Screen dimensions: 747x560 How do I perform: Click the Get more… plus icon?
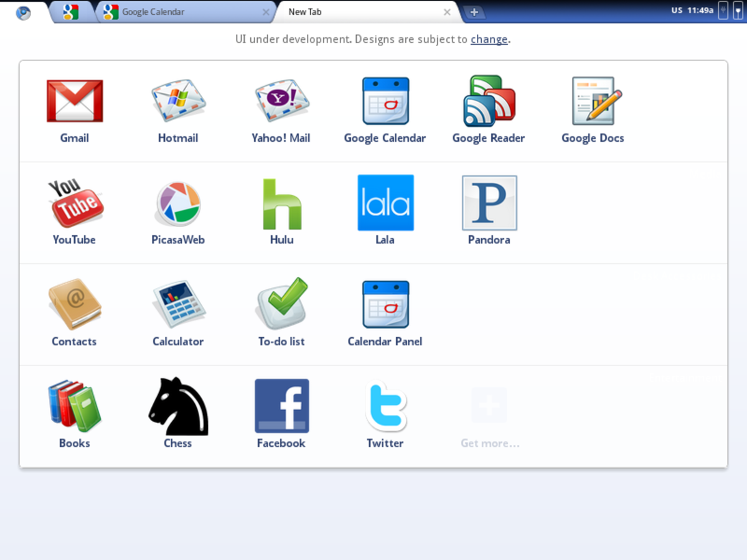pyautogui.click(x=489, y=406)
